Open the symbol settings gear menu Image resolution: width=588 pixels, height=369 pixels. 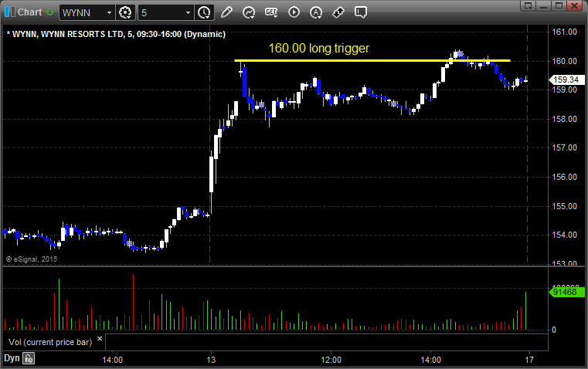tap(125, 12)
